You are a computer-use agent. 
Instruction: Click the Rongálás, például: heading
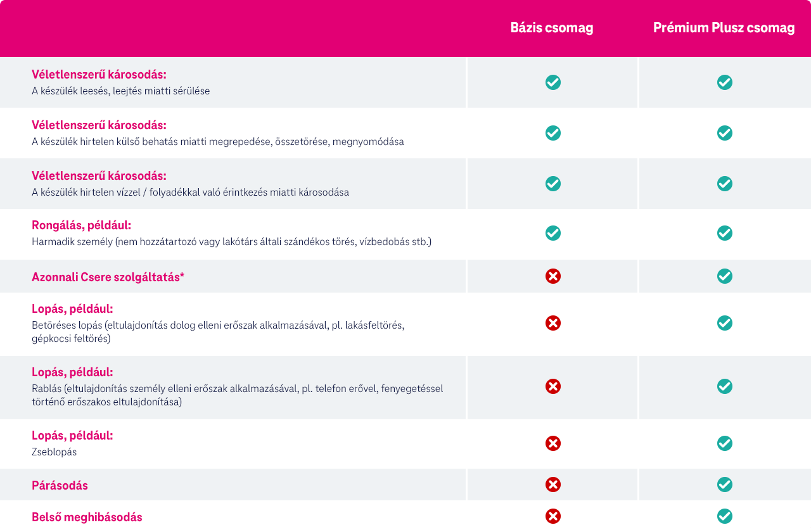coord(81,225)
